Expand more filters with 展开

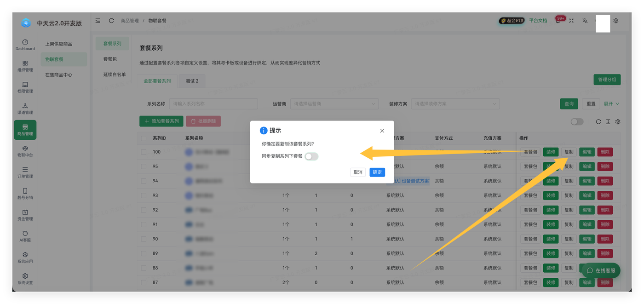pyautogui.click(x=611, y=104)
